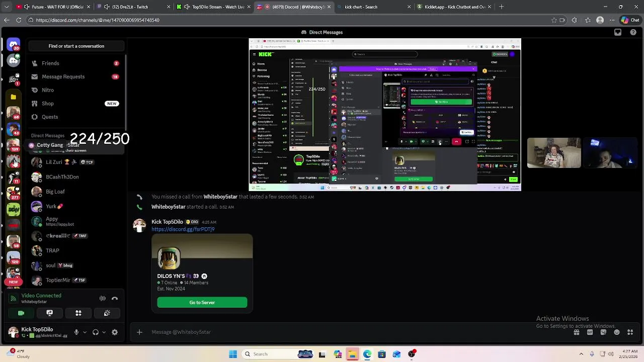
Task: Open the Shop page
Action: coord(76,104)
